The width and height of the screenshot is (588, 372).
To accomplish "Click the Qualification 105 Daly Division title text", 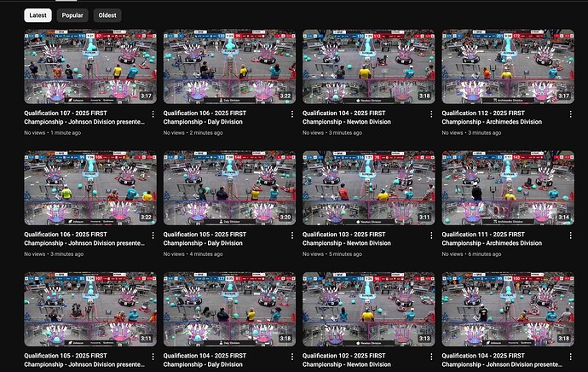I will (x=205, y=239).
